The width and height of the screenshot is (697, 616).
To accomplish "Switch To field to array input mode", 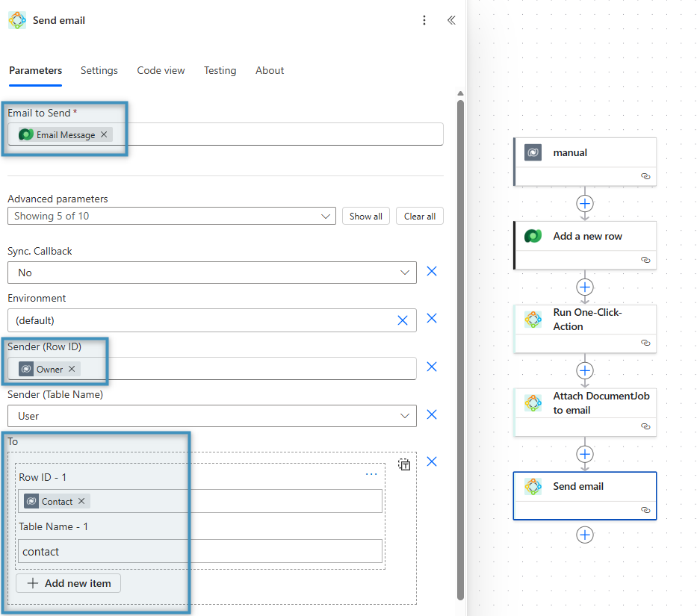I will coord(404,464).
